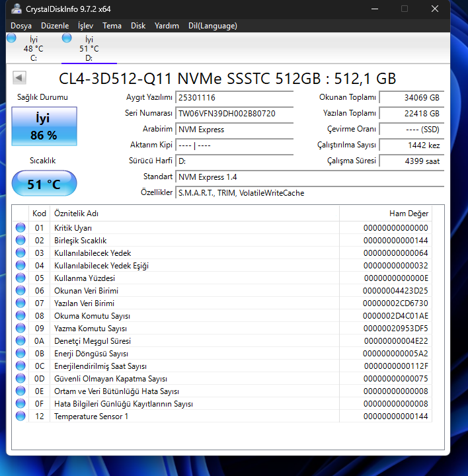Click status icon for Denetçi Meşgul Süresi row
Image resolution: width=468 pixels, height=476 pixels.
coord(20,340)
